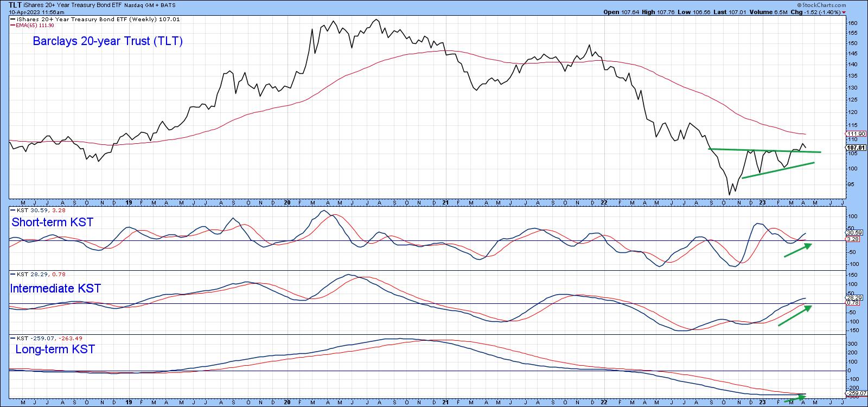868x407 pixels.
Task: Click the 28.29 tag on the intermediate KST axis
Action: (854, 298)
